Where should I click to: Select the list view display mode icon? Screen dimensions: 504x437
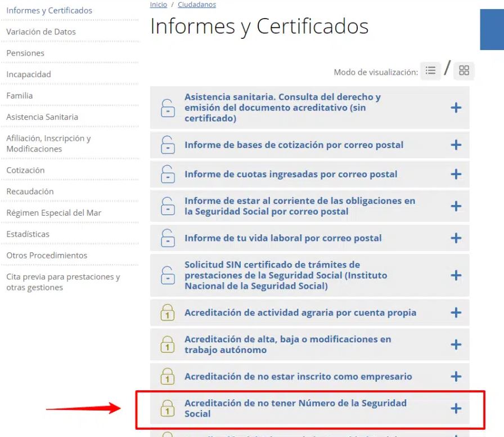click(431, 70)
